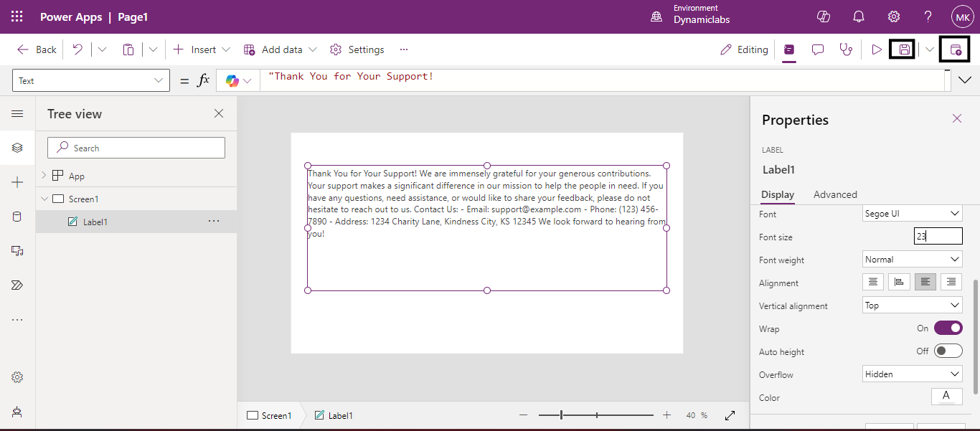Switch to the Advanced tab
The height and width of the screenshot is (431, 980).
[x=835, y=194]
